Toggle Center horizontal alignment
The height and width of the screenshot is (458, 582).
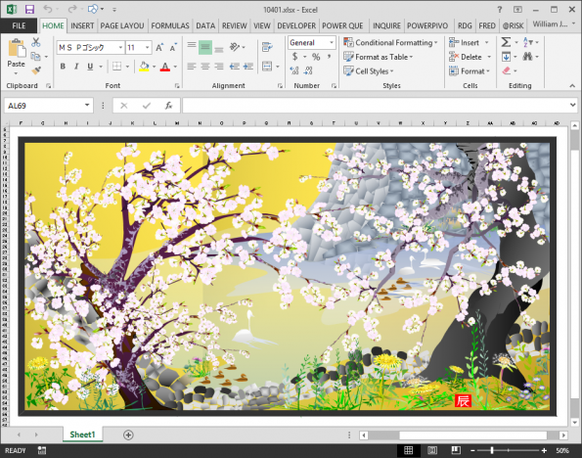point(205,66)
